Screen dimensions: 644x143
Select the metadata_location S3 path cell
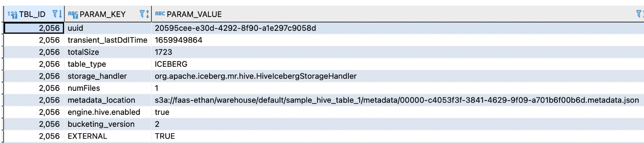[x=398, y=100]
